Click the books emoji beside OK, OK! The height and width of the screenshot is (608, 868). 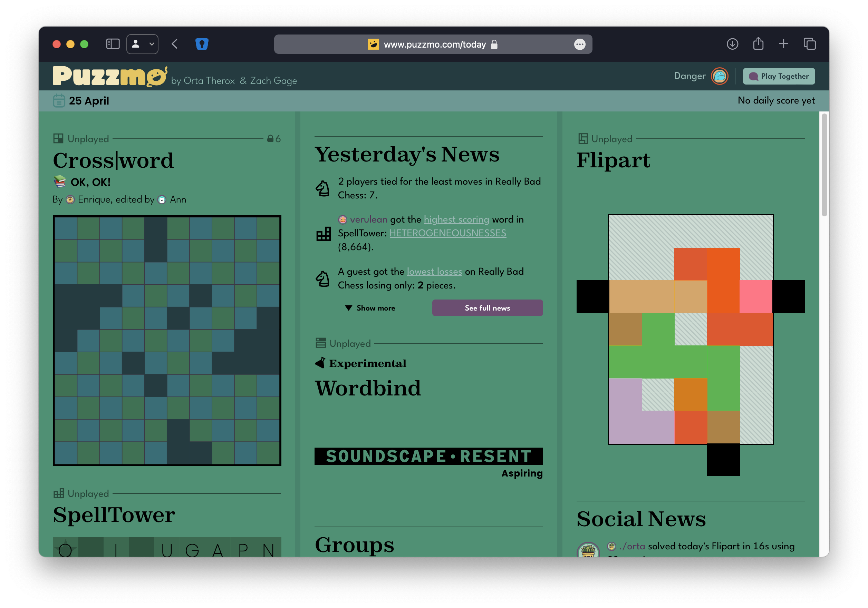coord(60,182)
